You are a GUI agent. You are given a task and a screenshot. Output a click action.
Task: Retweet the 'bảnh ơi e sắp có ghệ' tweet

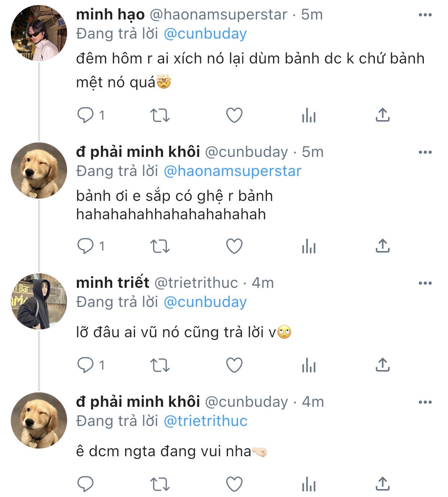pos(159,246)
